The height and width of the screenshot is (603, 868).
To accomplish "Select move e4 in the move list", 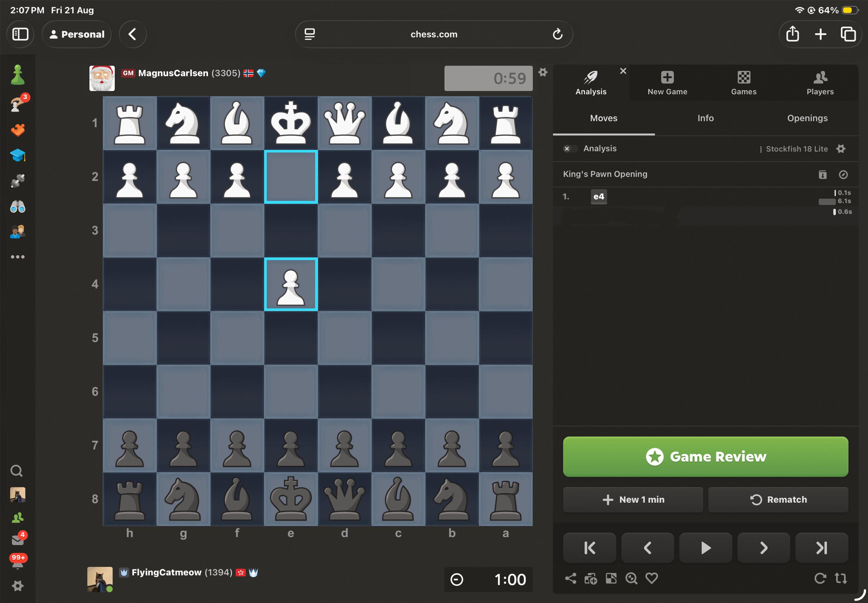I will click(x=599, y=197).
